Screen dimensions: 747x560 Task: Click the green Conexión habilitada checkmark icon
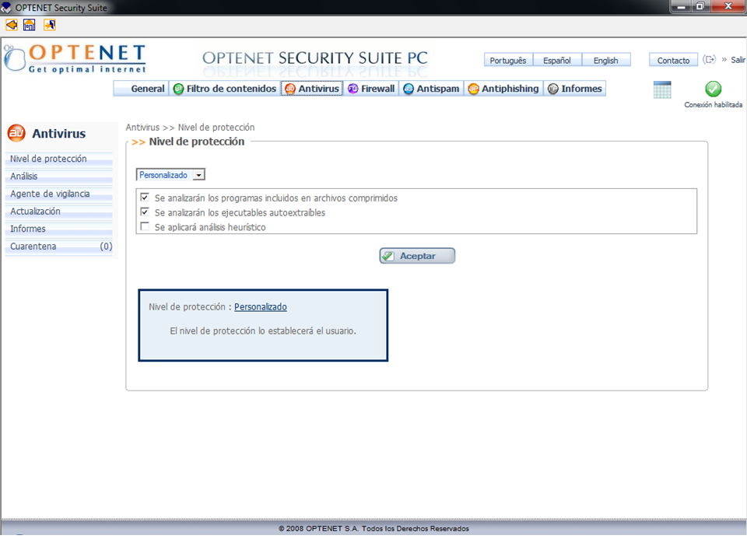click(713, 89)
